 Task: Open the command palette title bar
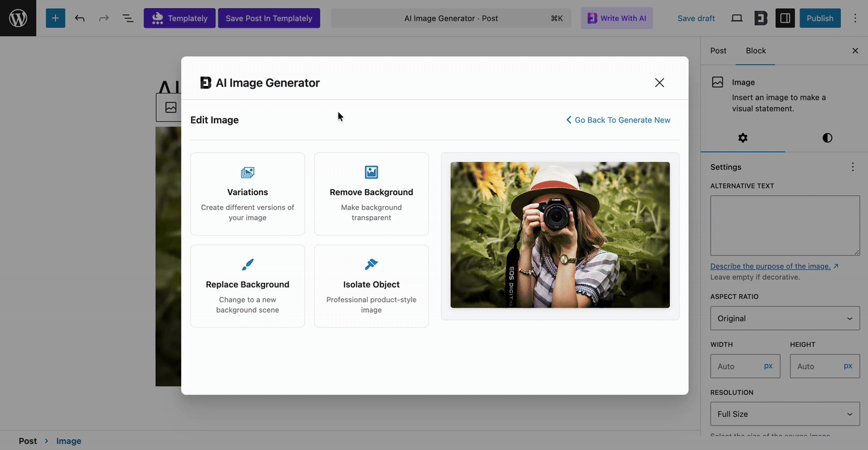[x=451, y=18]
